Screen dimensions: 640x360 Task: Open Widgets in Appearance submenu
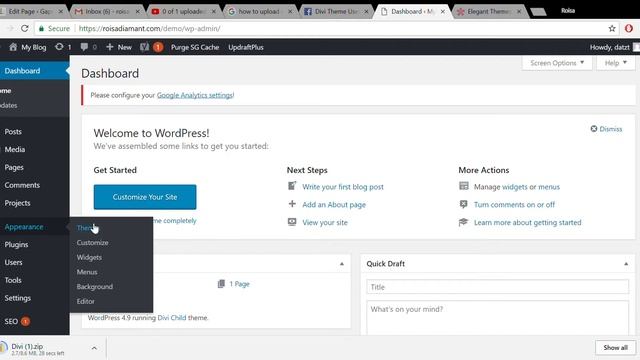point(89,257)
